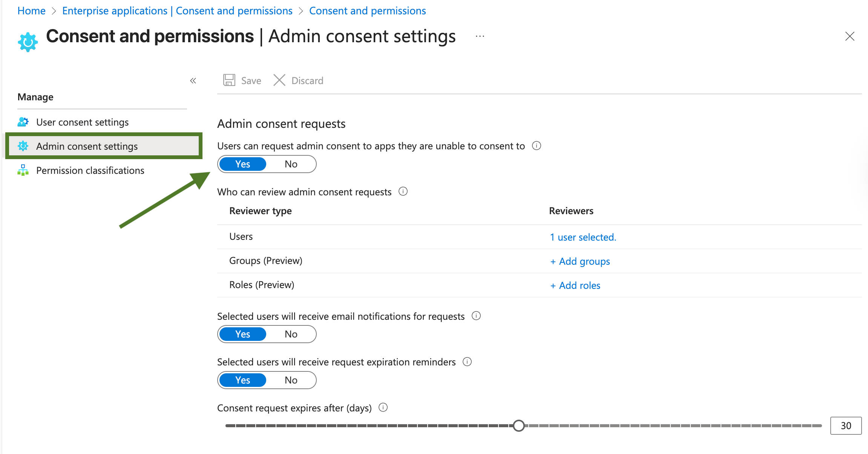Open the page ellipsis menu
This screenshot has height=454, width=868.
(x=479, y=36)
